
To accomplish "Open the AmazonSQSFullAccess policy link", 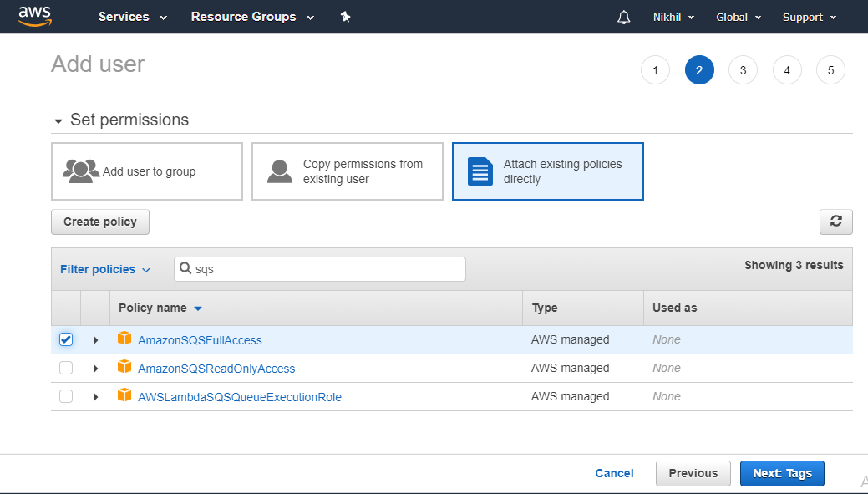I will [x=200, y=340].
